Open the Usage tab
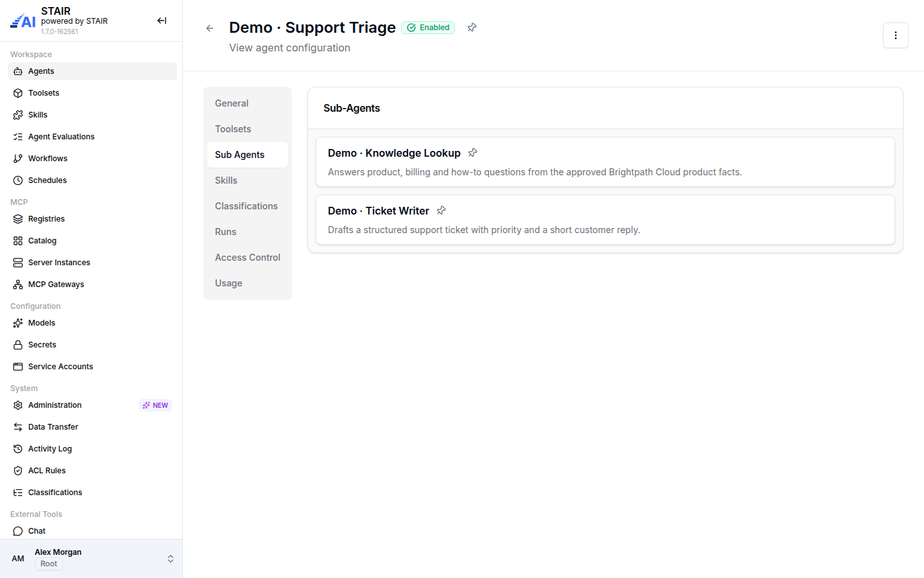Image resolution: width=924 pixels, height=578 pixels. (248, 283)
